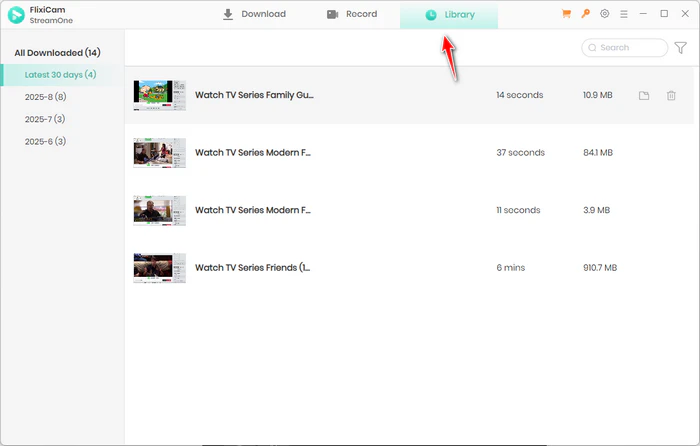Viewport: 700px width, 446px height.
Task: Click the FlixiCam StreamOne logo
Action: click(15, 15)
